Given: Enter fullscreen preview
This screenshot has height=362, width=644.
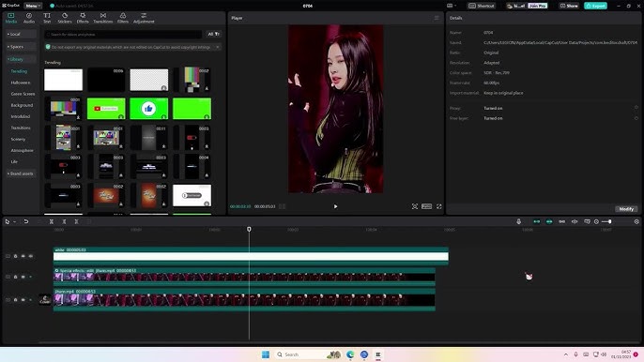Looking at the screenshot, I should [x=439, y=206].
